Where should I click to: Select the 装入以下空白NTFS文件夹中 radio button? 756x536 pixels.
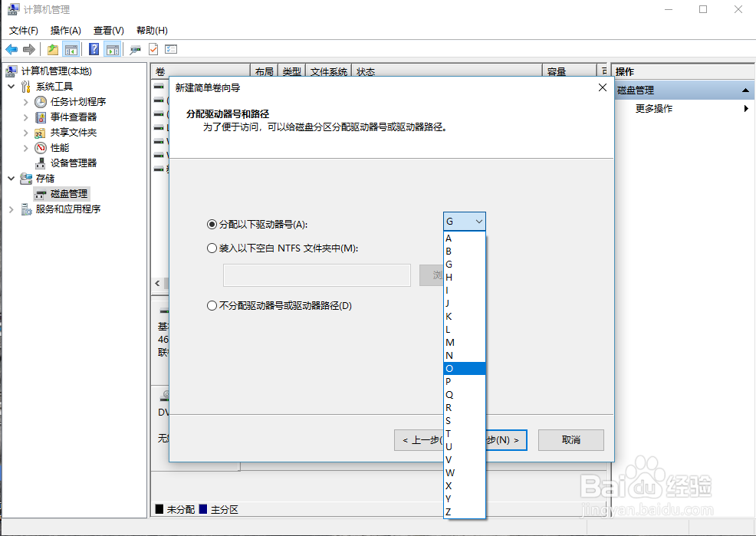point(212,247)
